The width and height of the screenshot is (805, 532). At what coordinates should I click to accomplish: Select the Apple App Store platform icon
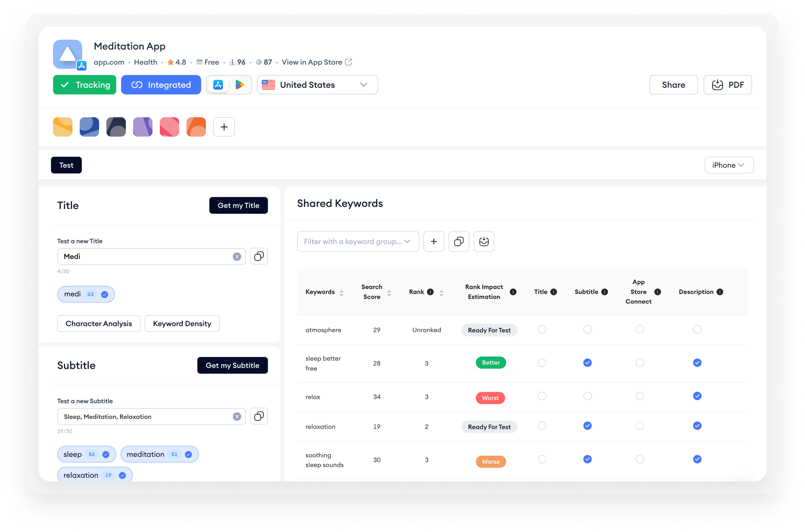pos(218,85)
